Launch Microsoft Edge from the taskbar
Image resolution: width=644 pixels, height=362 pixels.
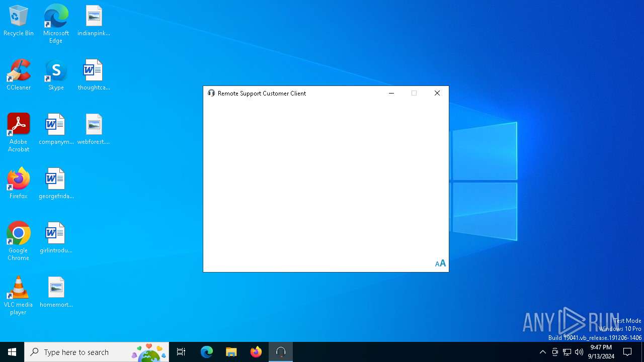[x=207, y=352]
